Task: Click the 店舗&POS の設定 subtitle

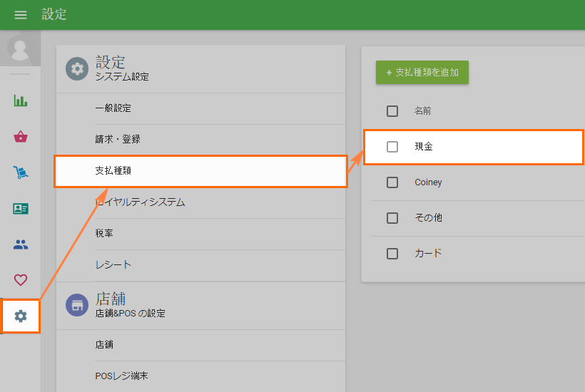Action: (131, 314)
